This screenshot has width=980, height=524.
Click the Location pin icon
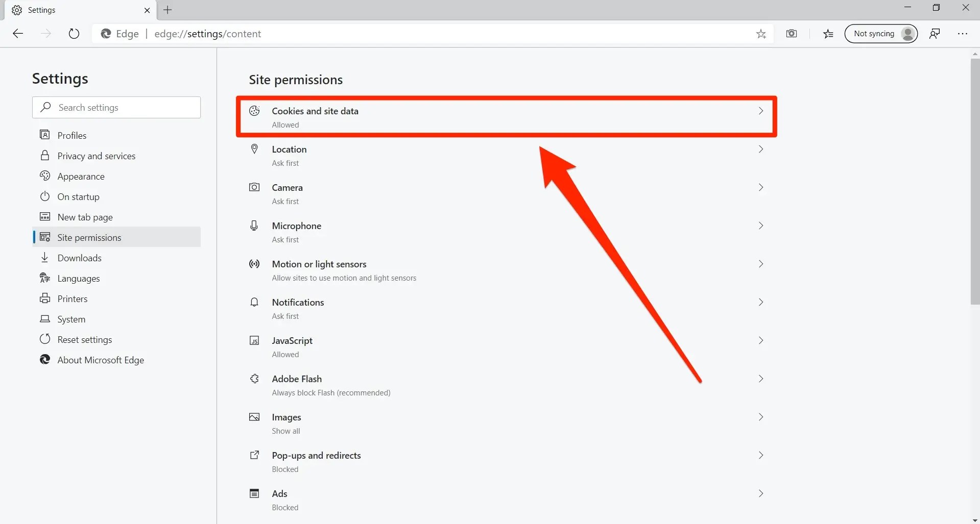(x=254, y=149)
